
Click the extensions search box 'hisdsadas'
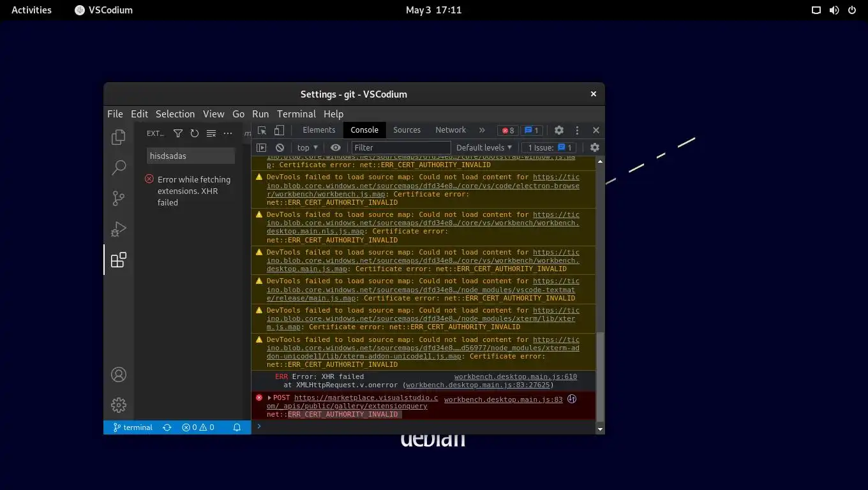point(191,156)
